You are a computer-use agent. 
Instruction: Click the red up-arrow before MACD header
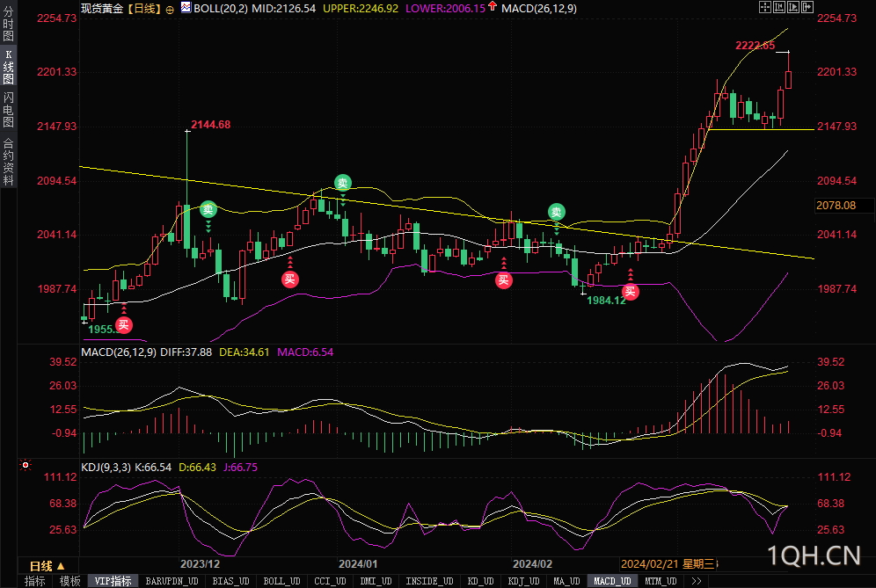[x=493, y=7]
